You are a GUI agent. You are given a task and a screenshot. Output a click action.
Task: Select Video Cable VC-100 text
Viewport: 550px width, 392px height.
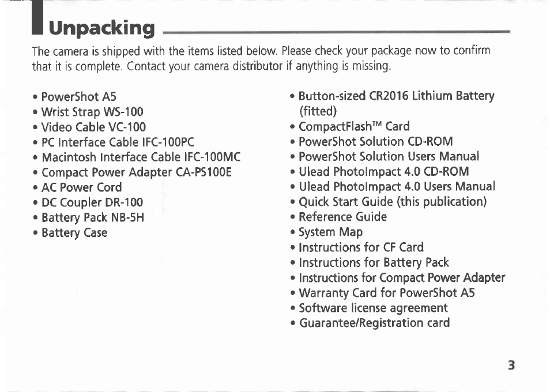(93, 127)
